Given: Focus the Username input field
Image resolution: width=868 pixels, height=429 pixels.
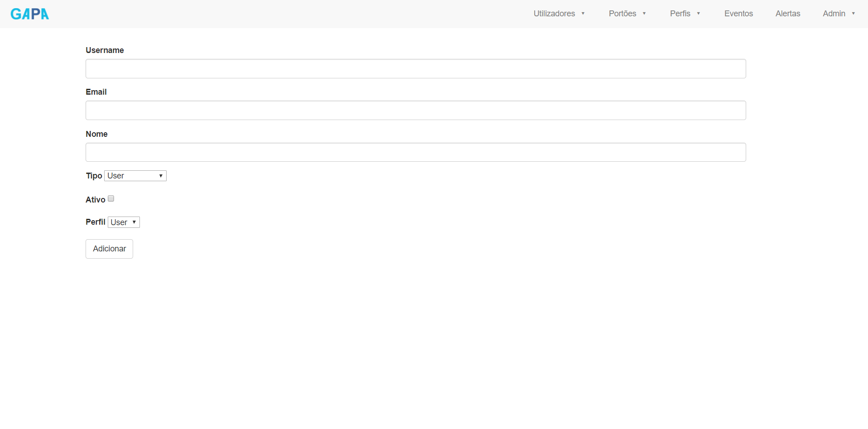Looking at the screenshot, I should pos(416,68).
